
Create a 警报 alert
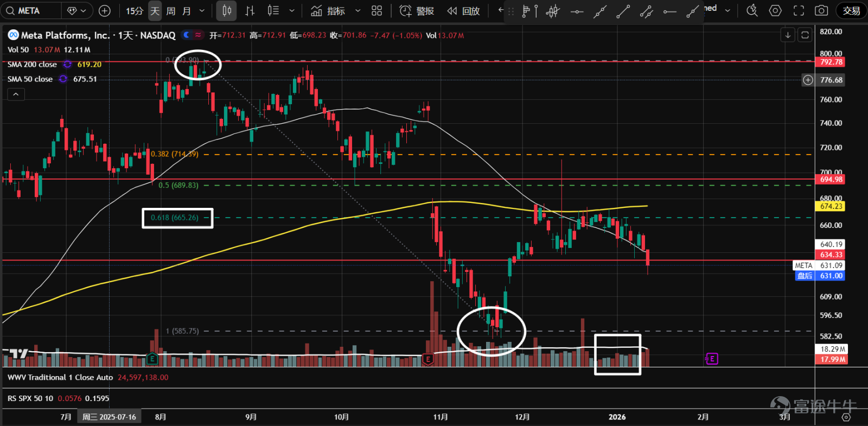click(417, 10)
